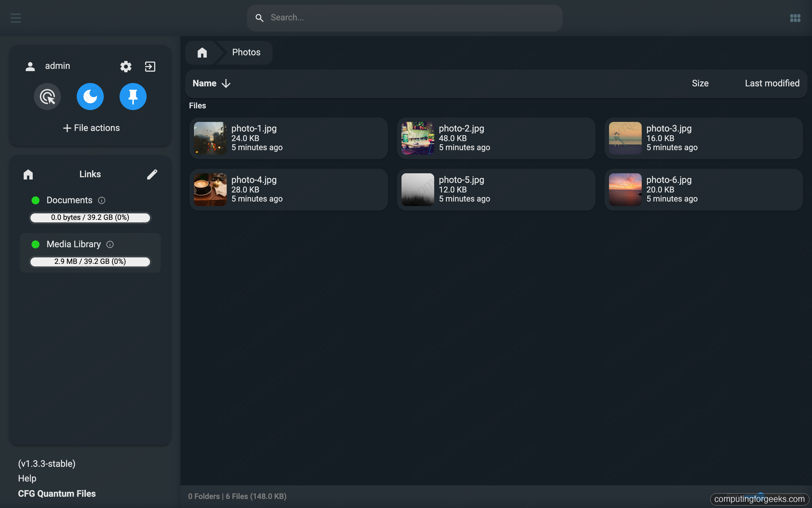
Task: Open the hamburger sidebar menu
Action: coord(16,18)
